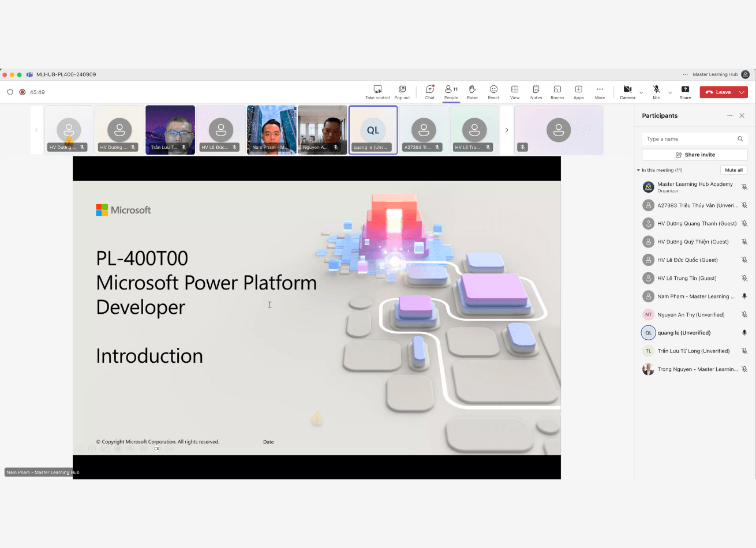Select Trong Nguyen in participants list
Image resolution: width=756 pixels, height=548 pixels.
tap(695, 369)
